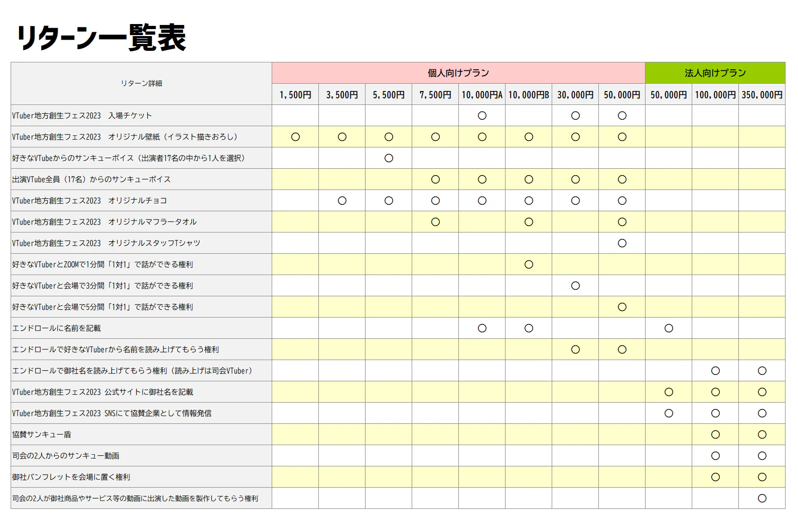Screen dimensions: 798x532
Task: Click the 司会の2人からのサンキュー動画 row label
Action: point(66,456)
